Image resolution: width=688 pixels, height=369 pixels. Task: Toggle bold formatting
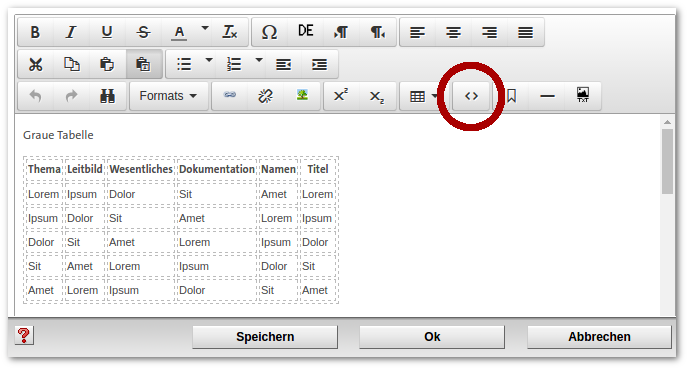pos(36,32)
